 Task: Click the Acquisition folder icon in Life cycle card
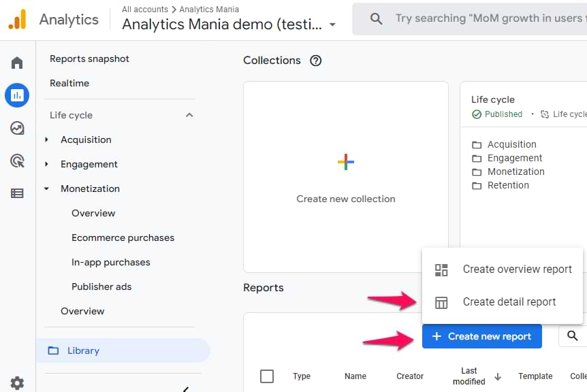(x=477, y=145)
